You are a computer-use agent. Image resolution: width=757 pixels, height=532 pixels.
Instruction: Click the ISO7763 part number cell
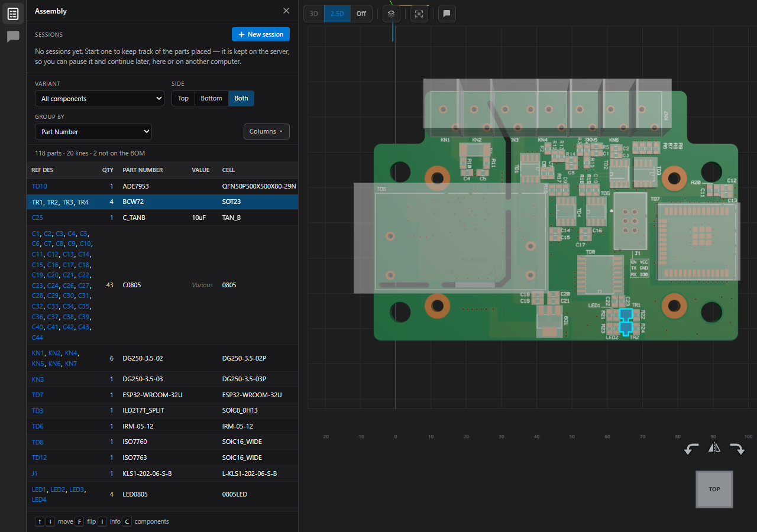tap(135, 458)
